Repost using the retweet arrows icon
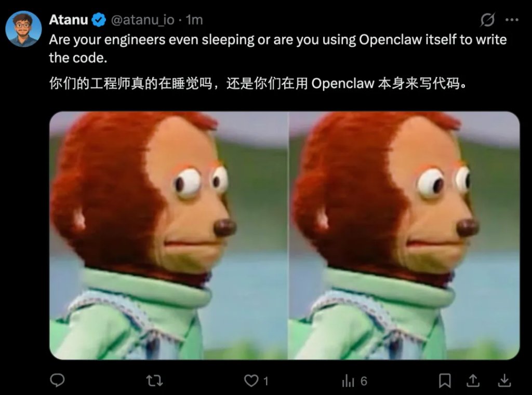 (x=154, y=381)
